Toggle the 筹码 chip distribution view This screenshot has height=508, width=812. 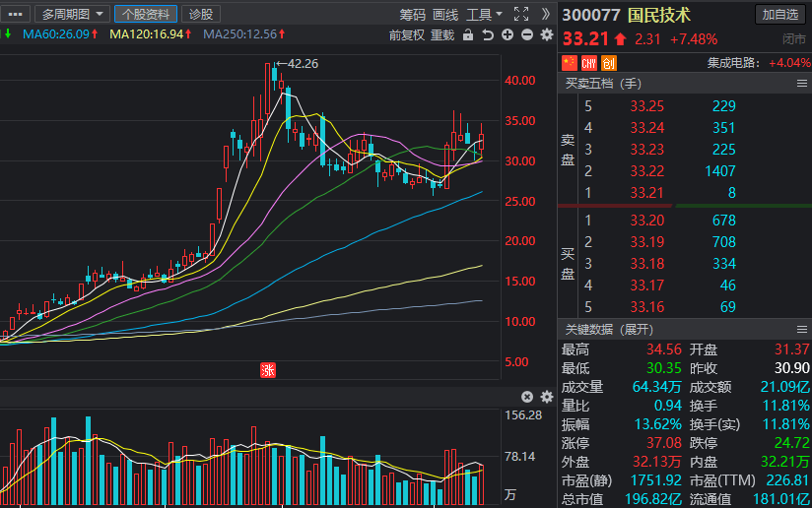click(412, 15)
